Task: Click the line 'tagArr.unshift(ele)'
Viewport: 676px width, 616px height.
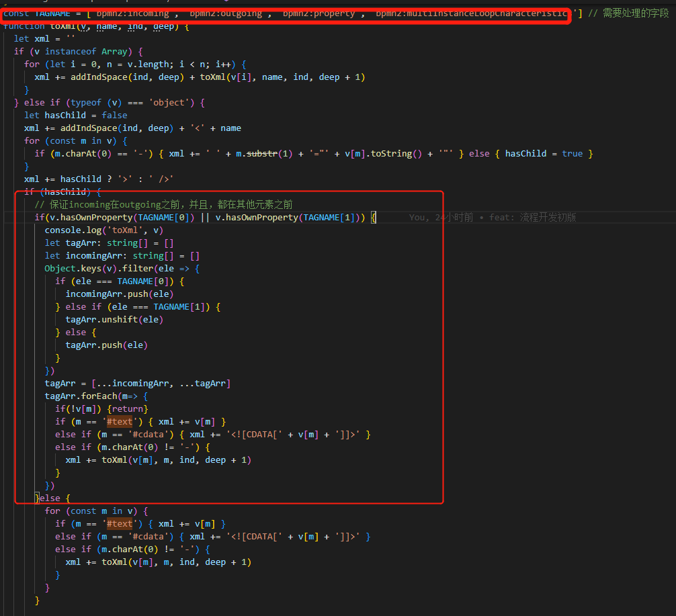Action: coord(114,320)
